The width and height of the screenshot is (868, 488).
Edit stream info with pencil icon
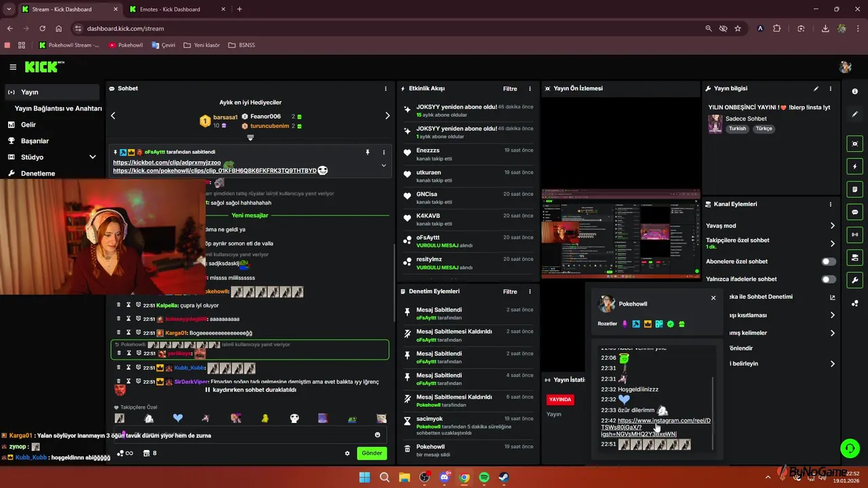tap(816, 89)
